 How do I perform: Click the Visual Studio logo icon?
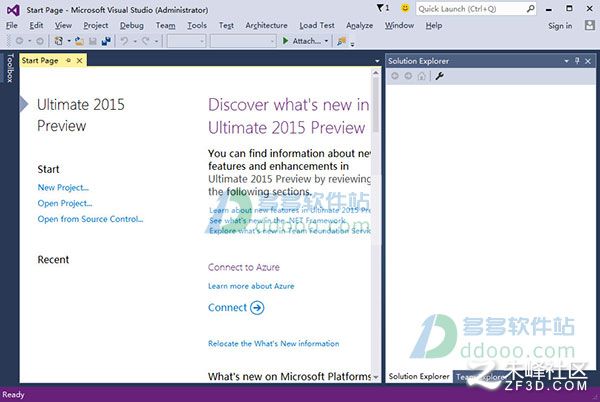click(13, 10)
